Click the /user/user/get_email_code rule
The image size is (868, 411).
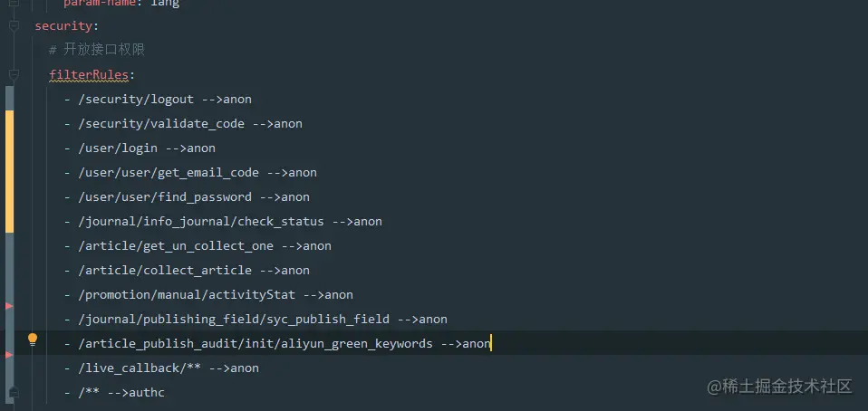pos(198,172)
